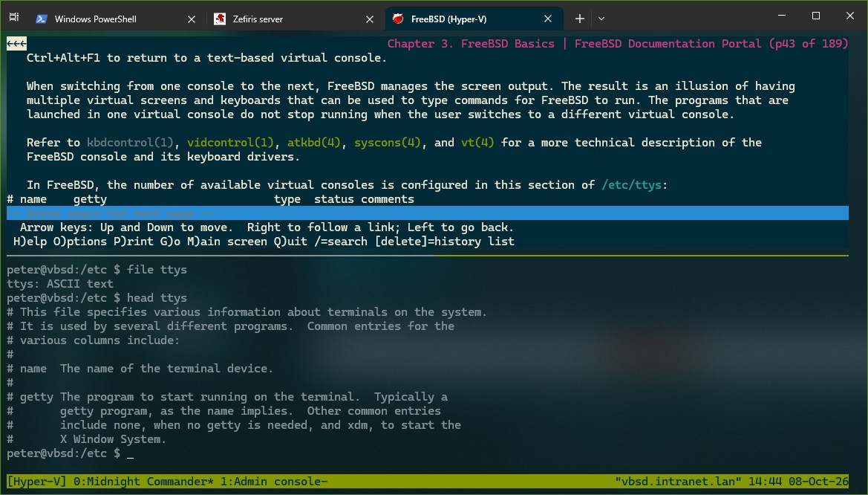Image resolution: width=868 pixels, height=495 pixels.
Task: Click the [Hyper-V] tmux session name
Action: point(36,481)
